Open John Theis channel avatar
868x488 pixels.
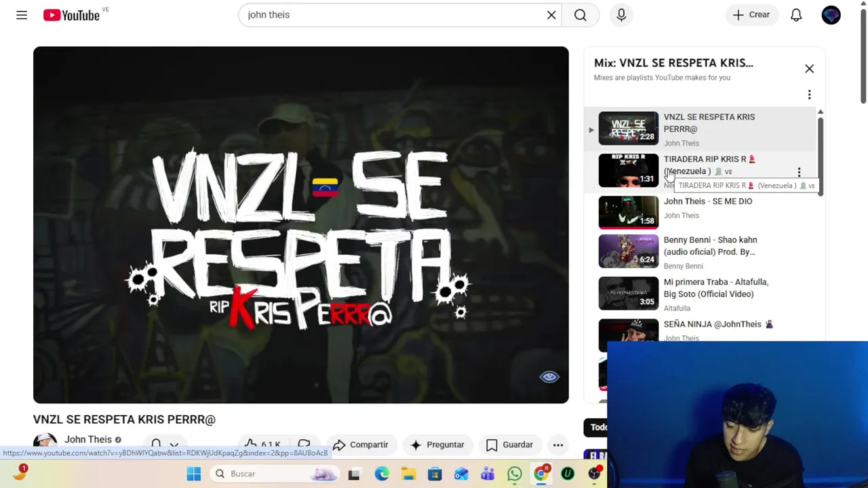(45, 443)
